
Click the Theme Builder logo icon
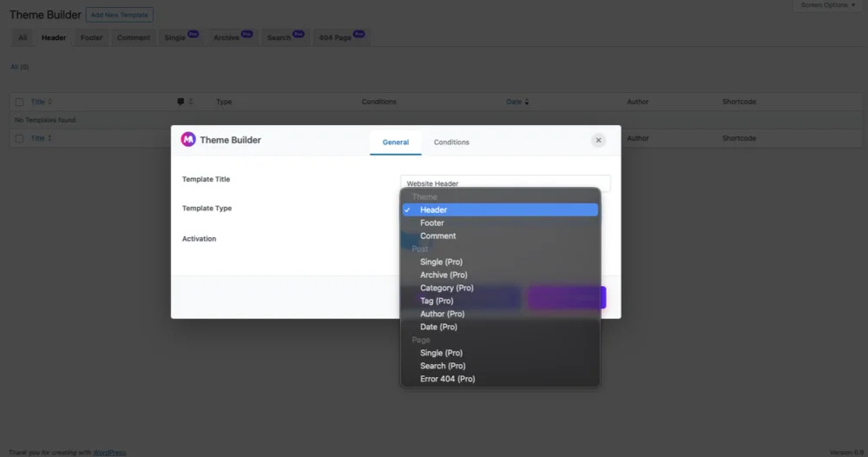click(x=188, y=140)
